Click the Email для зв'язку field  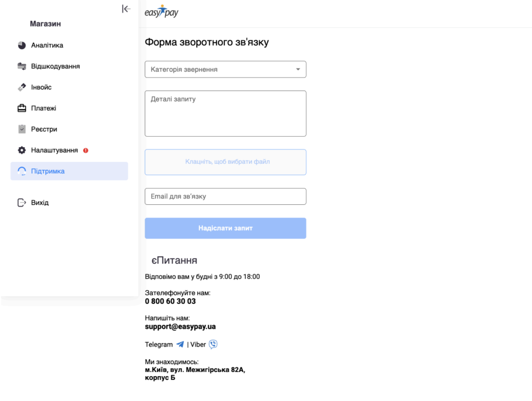(225, 196)
